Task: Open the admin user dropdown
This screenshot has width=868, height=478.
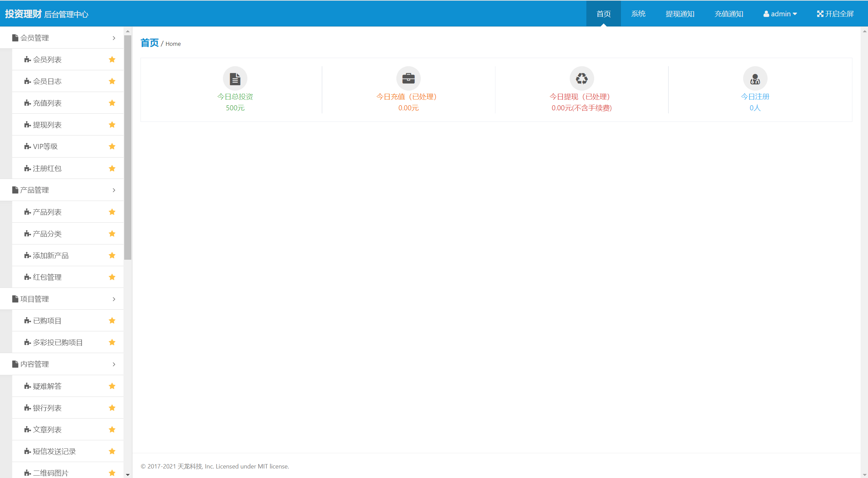Action: [780, 14]
